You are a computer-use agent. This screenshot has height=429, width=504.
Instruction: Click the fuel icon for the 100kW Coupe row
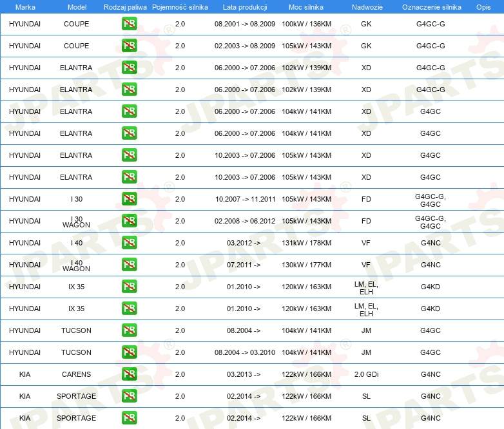click(x=129, y=24)
